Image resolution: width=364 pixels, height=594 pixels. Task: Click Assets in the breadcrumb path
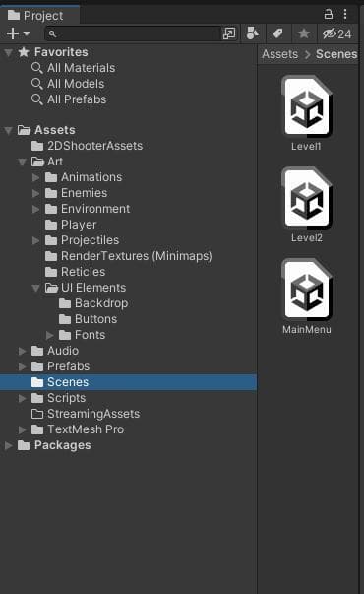pos(280,54)
